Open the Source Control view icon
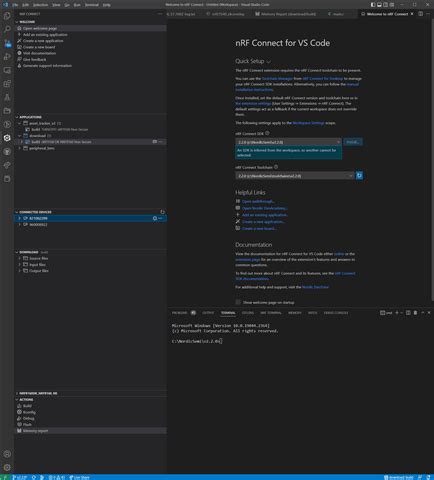The width and height of the screenshot is (434, 480). 7,43
